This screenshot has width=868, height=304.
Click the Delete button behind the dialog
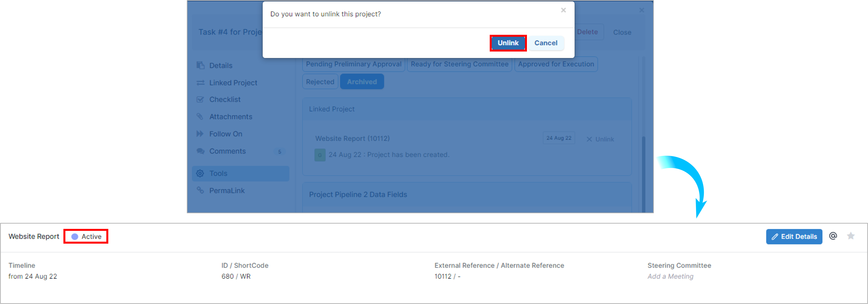pos(587,32)
